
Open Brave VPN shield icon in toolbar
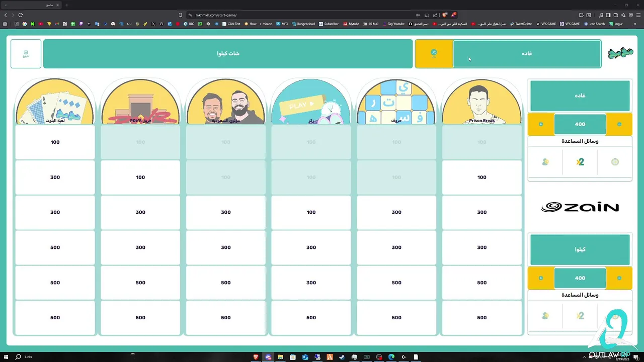(631, 15)
